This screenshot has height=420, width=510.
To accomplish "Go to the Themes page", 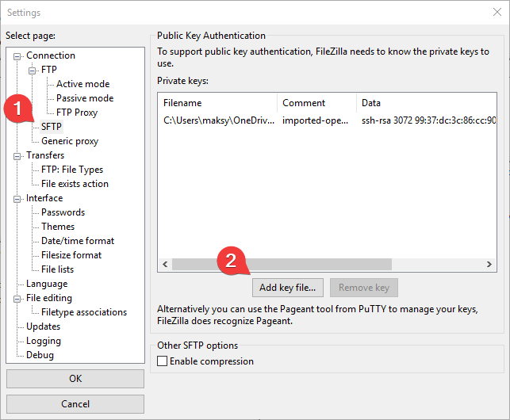I will (58, 227).
